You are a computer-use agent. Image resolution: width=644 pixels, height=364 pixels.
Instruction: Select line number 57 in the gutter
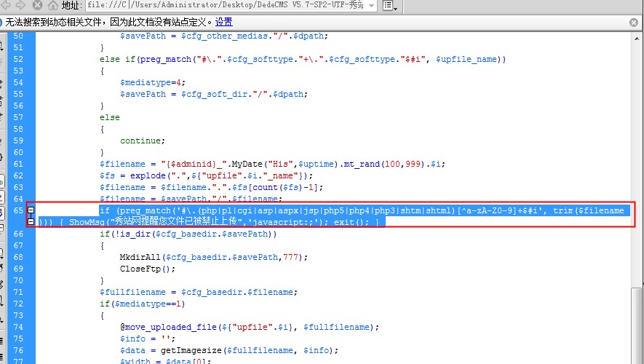pyautogui.click(x=18, y=117)
